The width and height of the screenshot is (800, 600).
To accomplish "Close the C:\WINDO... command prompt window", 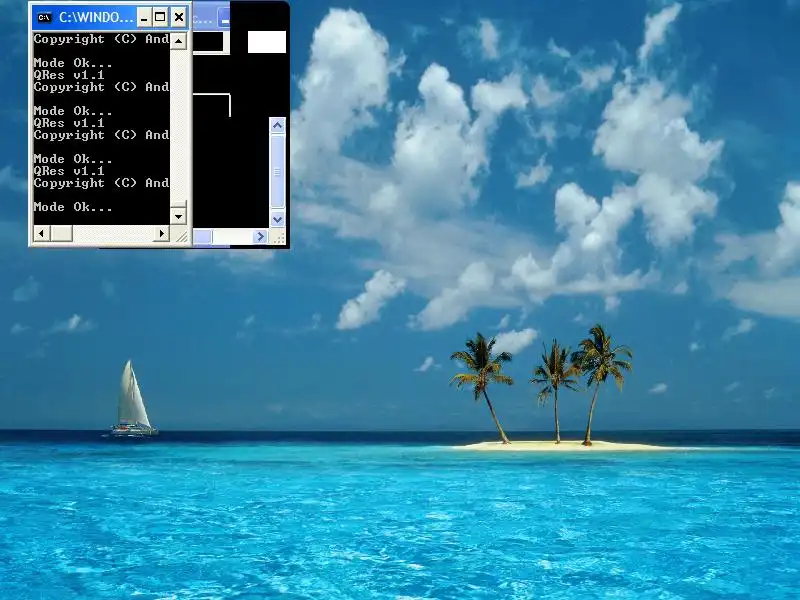I will (x=179, y=18).
